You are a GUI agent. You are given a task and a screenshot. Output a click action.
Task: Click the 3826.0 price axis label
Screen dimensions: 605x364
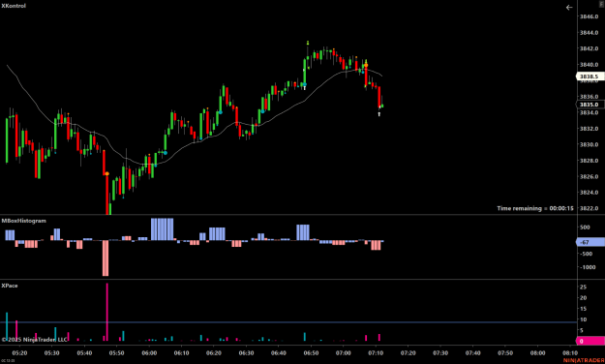point(590,177)
